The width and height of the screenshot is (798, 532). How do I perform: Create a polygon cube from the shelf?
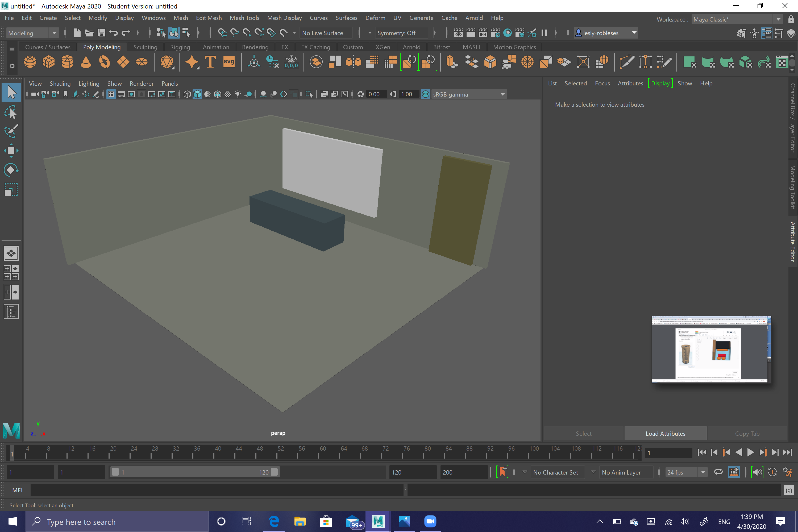tap(48, 62)
